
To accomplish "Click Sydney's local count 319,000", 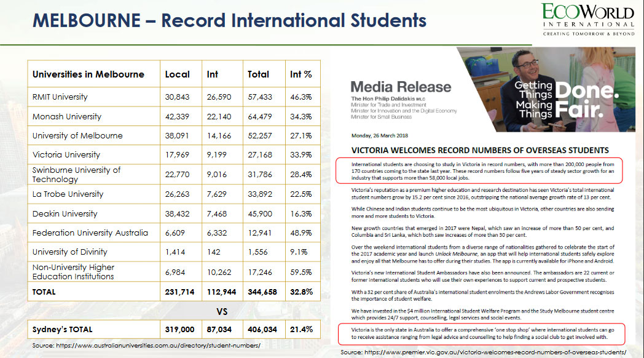I will coord(180,330).
